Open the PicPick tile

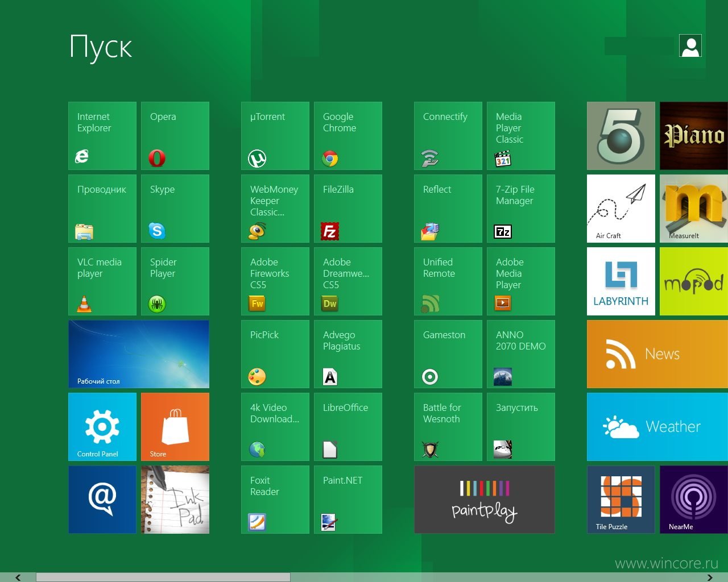pyautogui.click(x=275, y=354)
